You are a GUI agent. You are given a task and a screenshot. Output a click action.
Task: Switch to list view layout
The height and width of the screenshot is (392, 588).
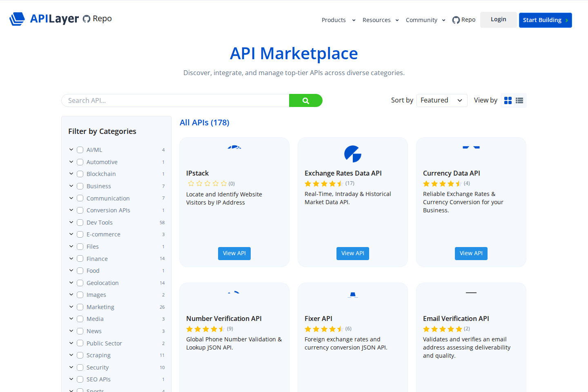519,100
